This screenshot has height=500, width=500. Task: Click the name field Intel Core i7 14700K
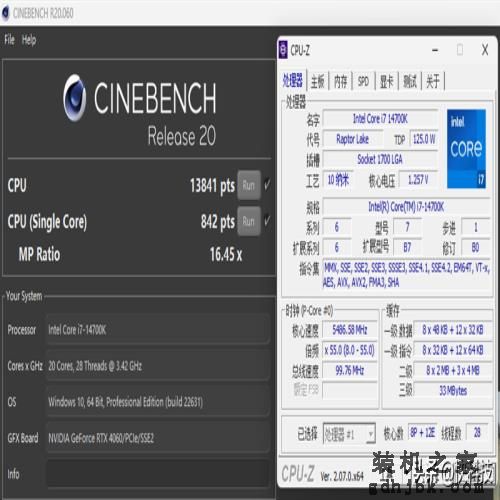point(380,118)
